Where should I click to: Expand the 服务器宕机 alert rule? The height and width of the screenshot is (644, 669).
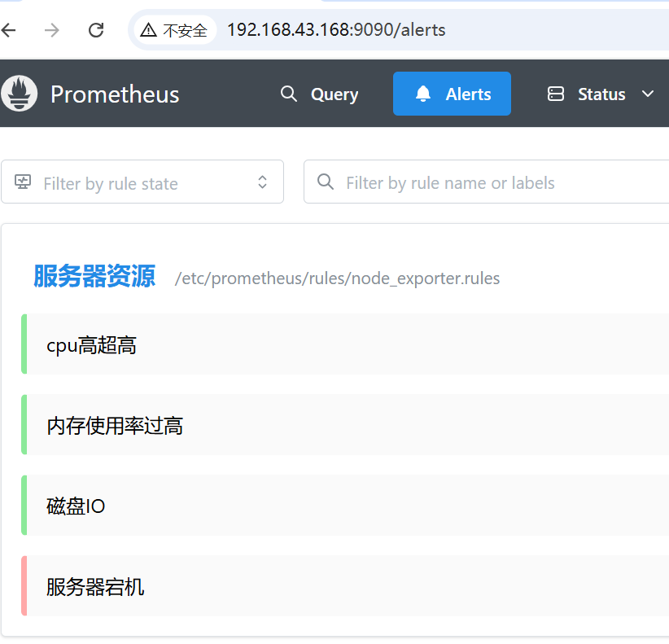tap(345, 586)
